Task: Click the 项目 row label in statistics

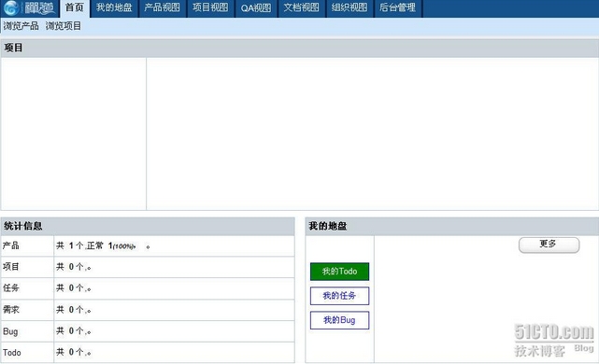Action: click(10, 267)
